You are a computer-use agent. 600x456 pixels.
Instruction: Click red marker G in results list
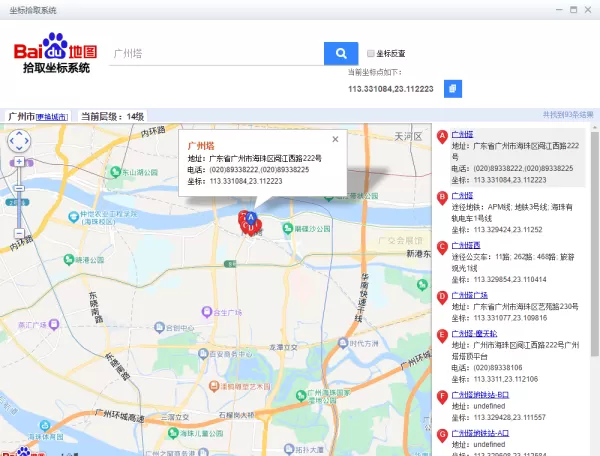442,435
